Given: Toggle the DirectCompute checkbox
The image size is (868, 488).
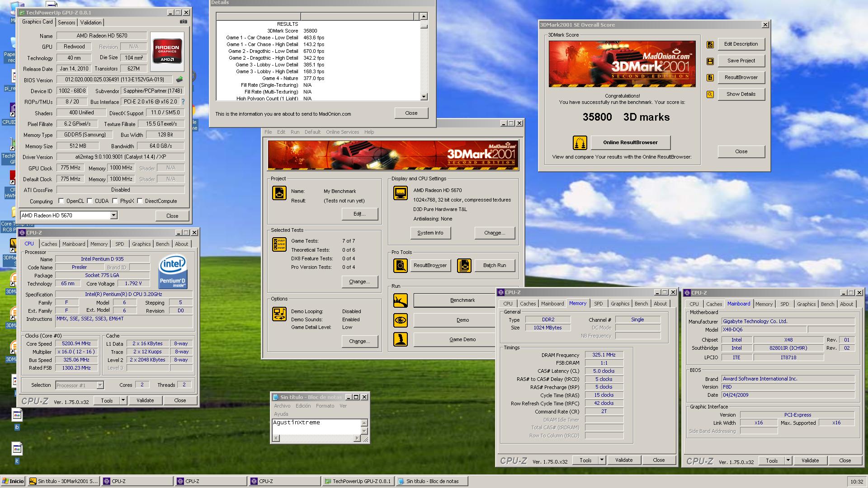Looking at the screenshot, I should point(140,201).
